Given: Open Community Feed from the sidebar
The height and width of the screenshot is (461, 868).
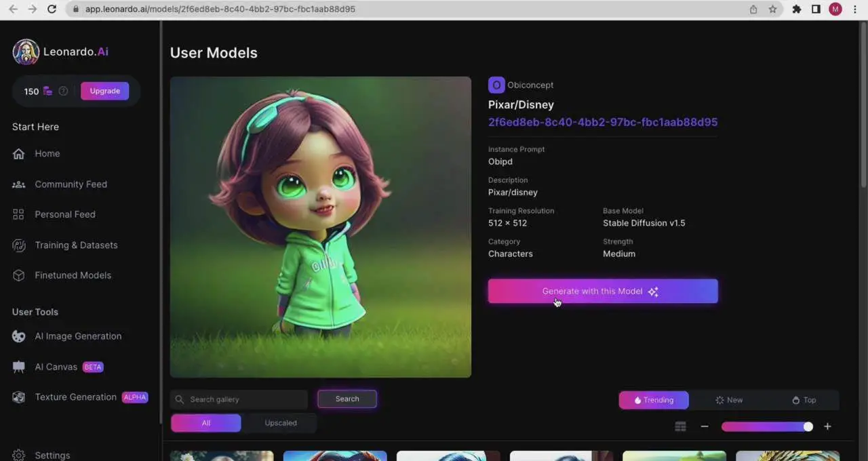Looking at the screenshot, I should [71, 184].
